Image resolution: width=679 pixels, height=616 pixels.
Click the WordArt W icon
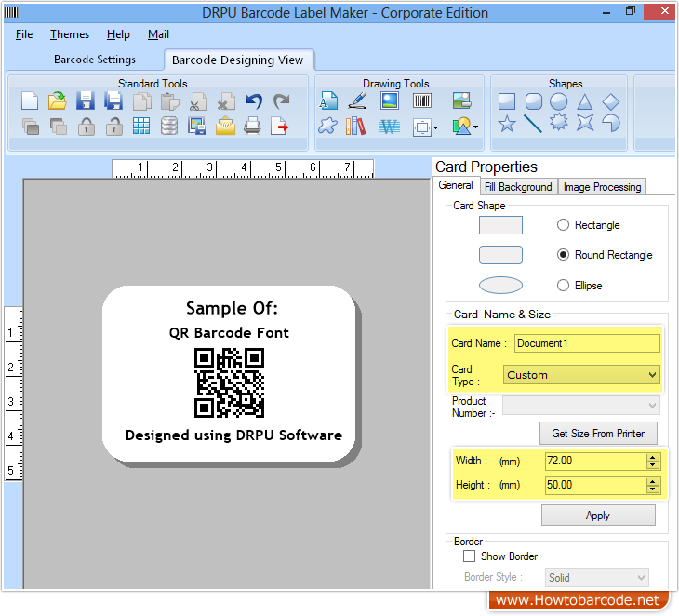[390, 127]
